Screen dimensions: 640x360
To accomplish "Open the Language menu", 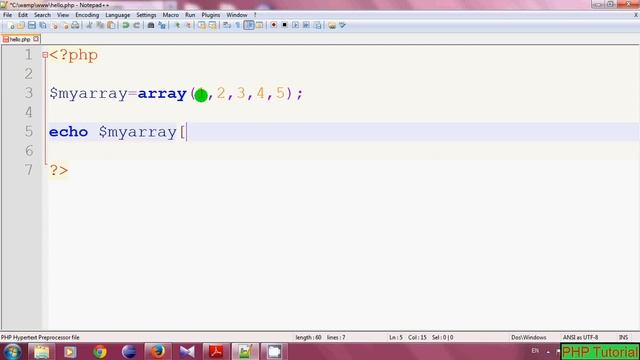I will click(118, 15).
